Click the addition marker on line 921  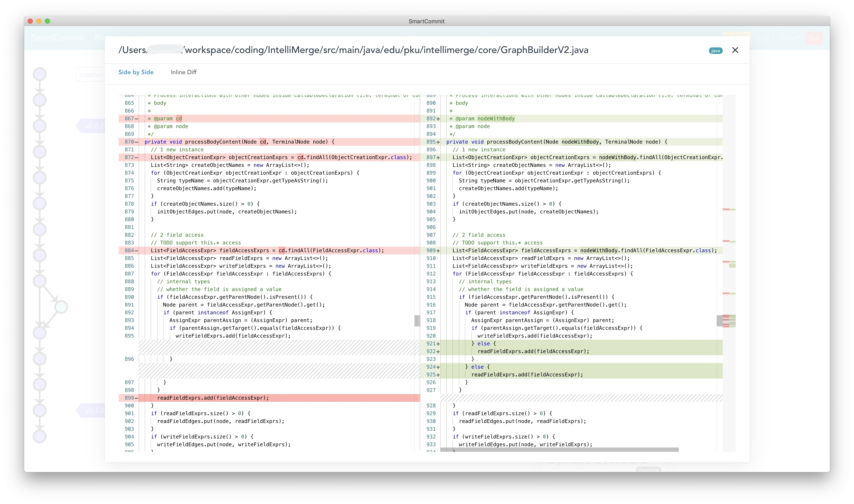click(x=438, y=344)
